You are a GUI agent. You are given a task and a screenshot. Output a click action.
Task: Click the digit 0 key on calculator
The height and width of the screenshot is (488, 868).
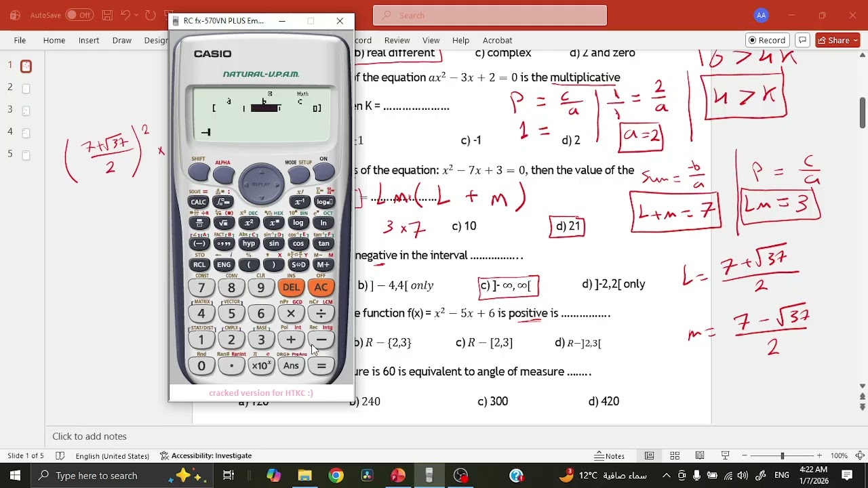click(201, 366)
